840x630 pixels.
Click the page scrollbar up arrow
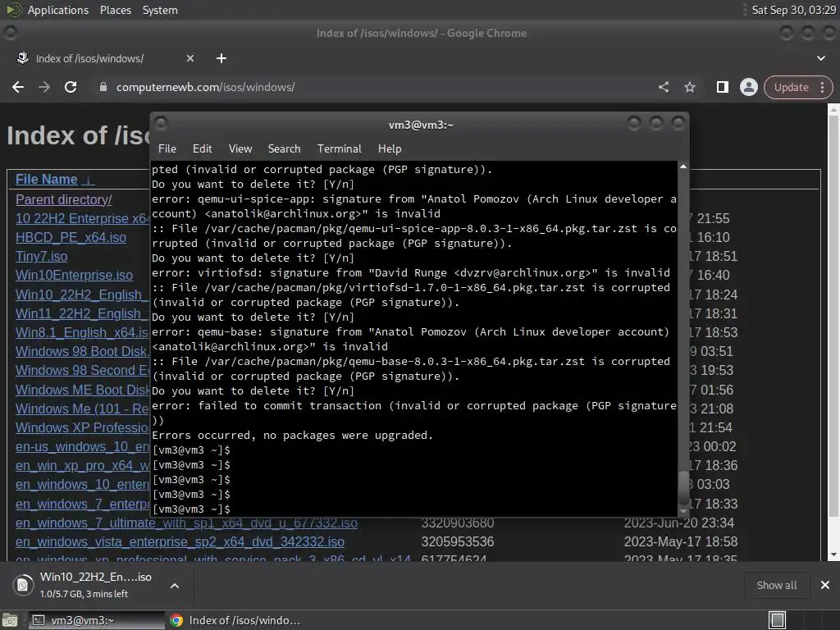pos(833,109)
